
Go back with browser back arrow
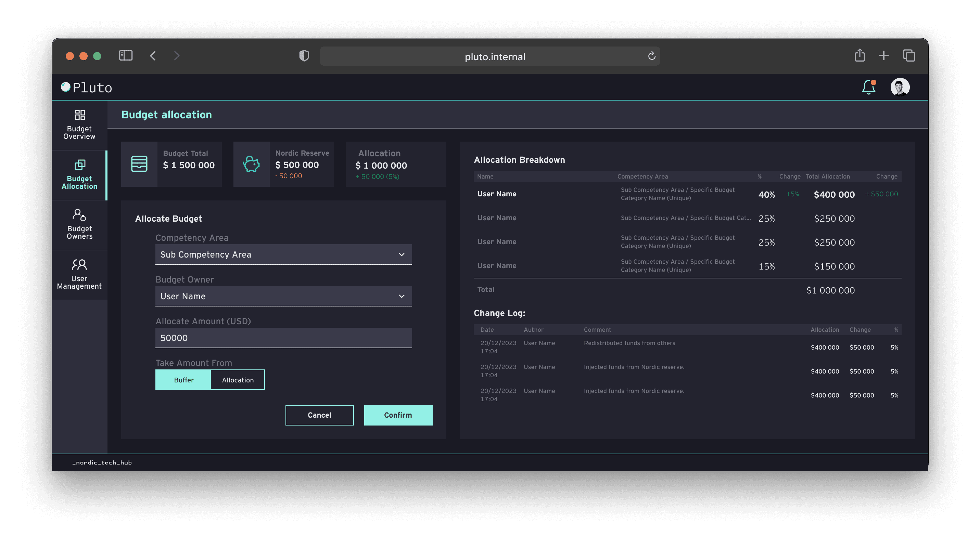pyautogui.click(x=153, y=56)
